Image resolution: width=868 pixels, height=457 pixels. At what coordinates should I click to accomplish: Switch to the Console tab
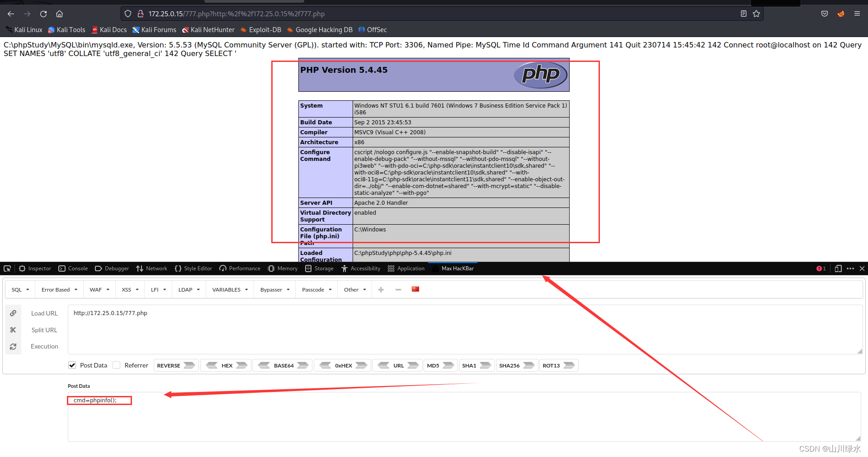click(x=73, y=269)
